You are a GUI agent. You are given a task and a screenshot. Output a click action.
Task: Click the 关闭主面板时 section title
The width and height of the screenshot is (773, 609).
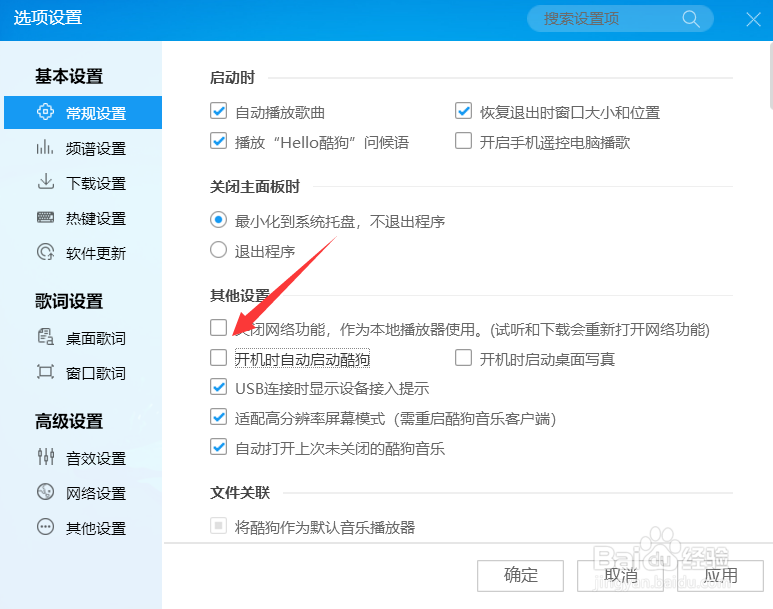[x=255, y=186]
